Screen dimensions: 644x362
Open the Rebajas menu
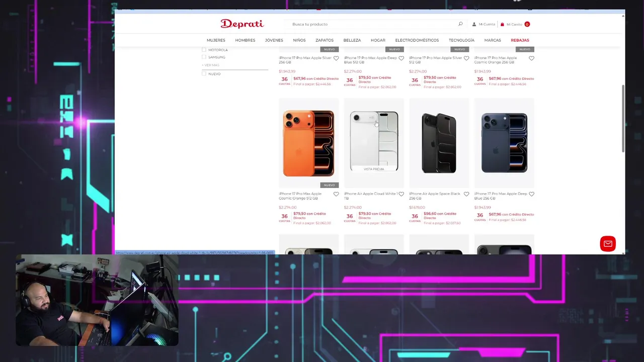point(520,40)
